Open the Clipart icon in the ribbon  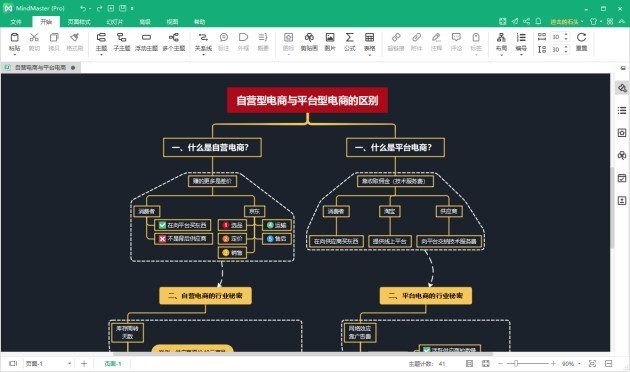[309, 42]
